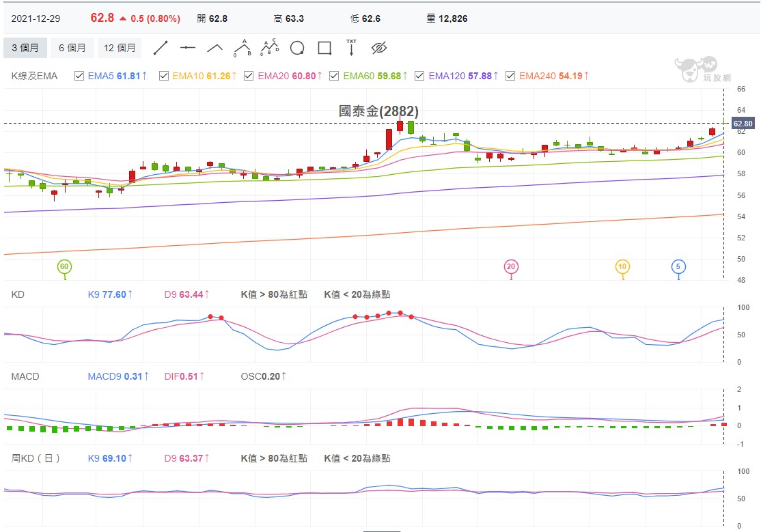The image size is (761, 532).
Task: Select the horizontal line drawing tool
Action: [x=188, y=48]
